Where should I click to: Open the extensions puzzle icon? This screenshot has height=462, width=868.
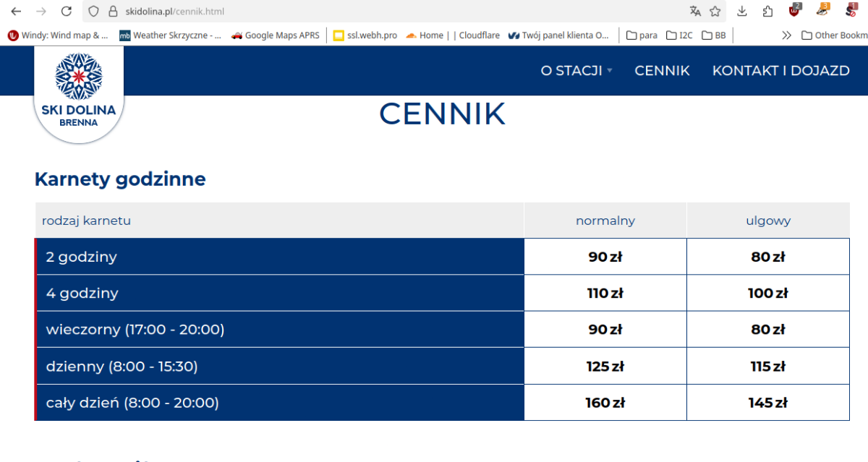click(x=767, y=11)
